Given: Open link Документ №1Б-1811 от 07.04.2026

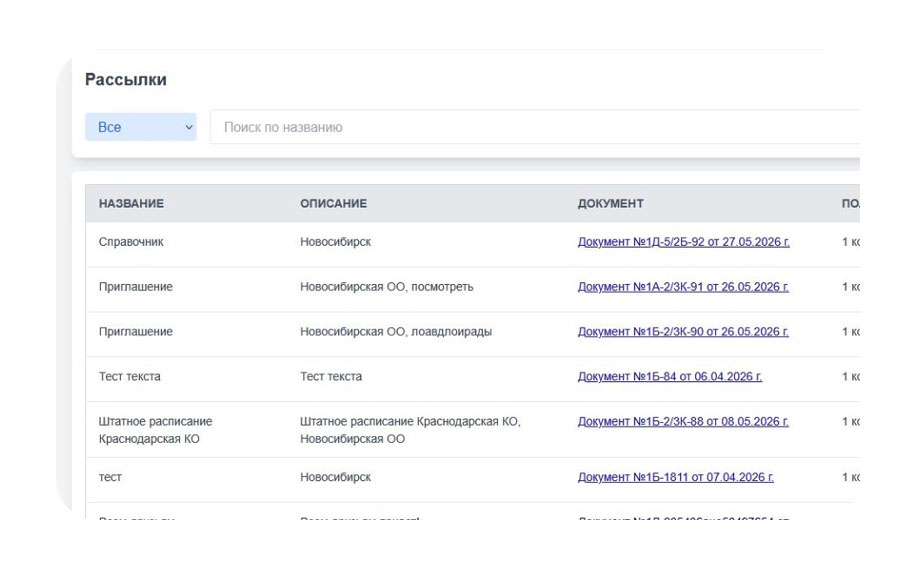Looking at the screenshot, I should 675,477.
